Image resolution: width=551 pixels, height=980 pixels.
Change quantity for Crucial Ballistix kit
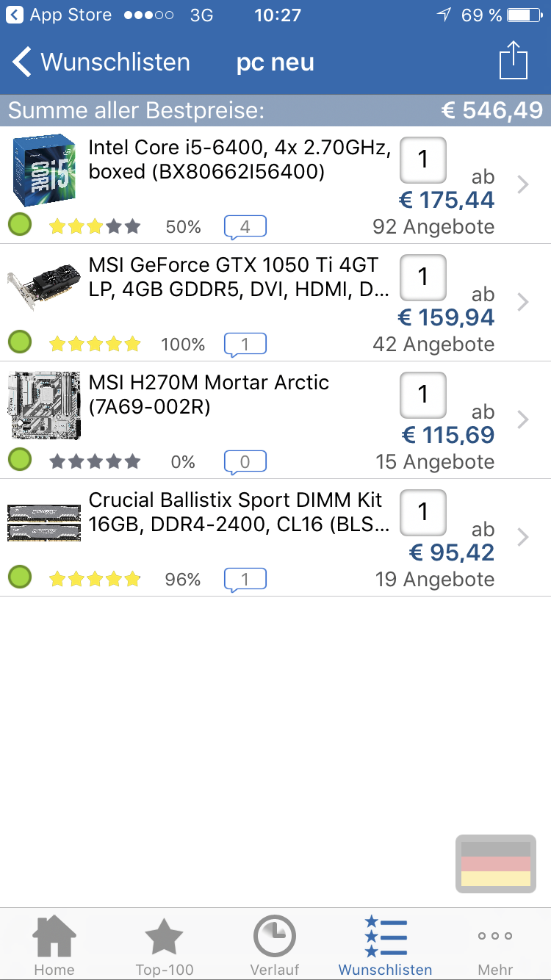coord(422,512)
